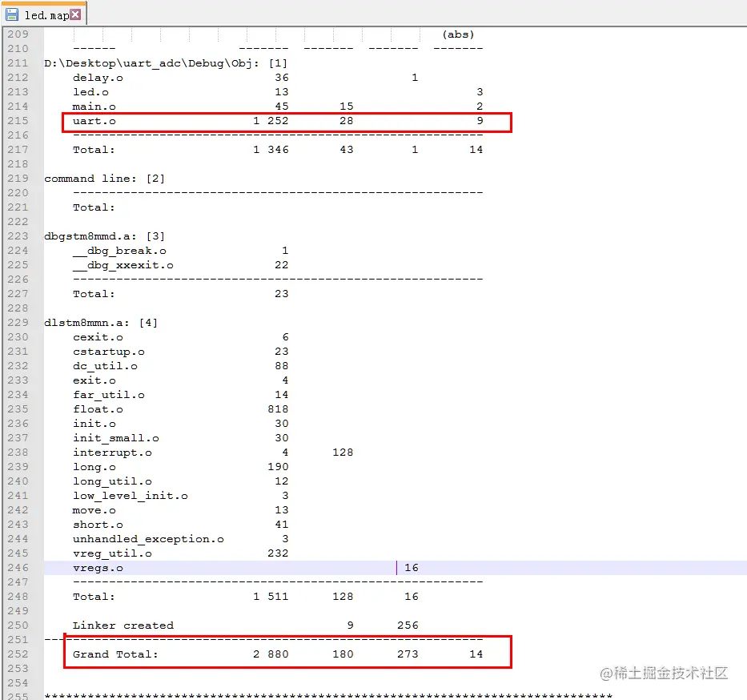The width and height of the screenshot is (747, 700).
Task: Click the value '1 346' in the Total row
Action: pos(271,150)
